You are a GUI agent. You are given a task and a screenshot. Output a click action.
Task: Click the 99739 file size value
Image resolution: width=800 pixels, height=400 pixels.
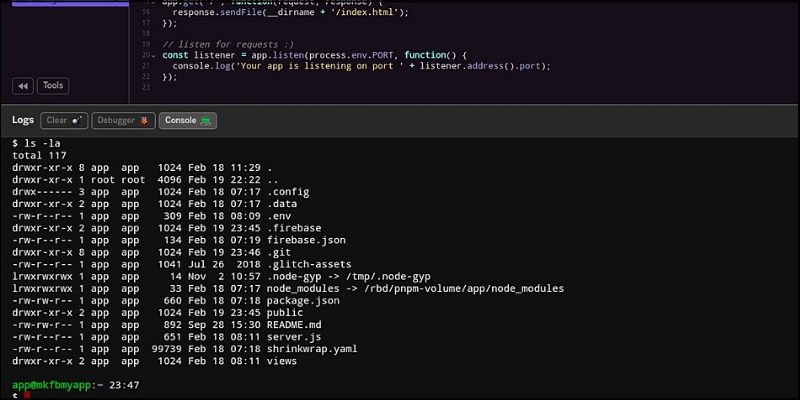point(166,349)
